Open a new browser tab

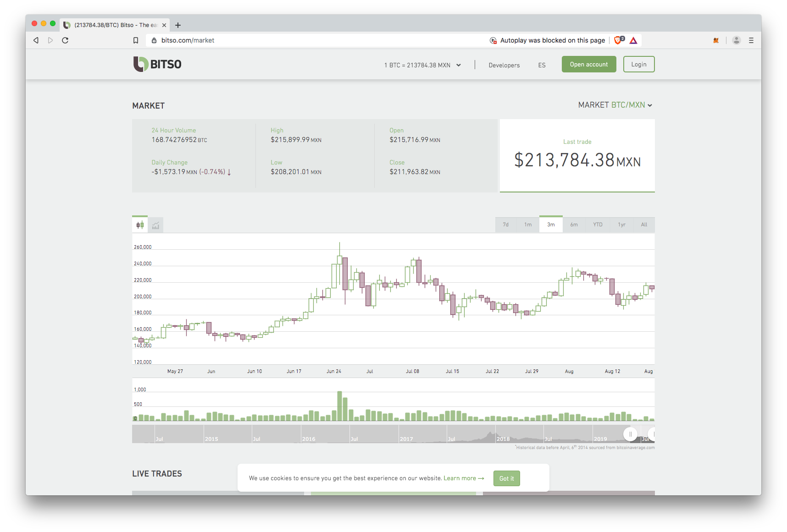(178, 25)
